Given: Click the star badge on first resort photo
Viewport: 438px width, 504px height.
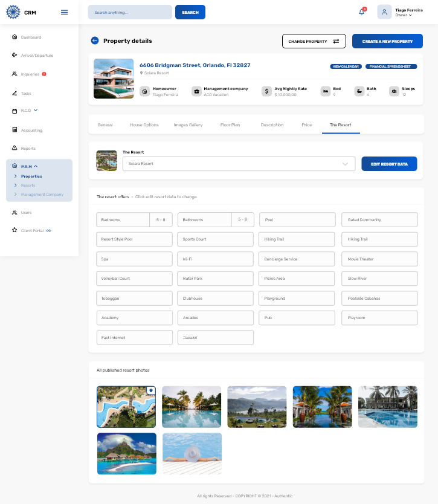Looking at the screenshot, I should (x=151, y=390).
